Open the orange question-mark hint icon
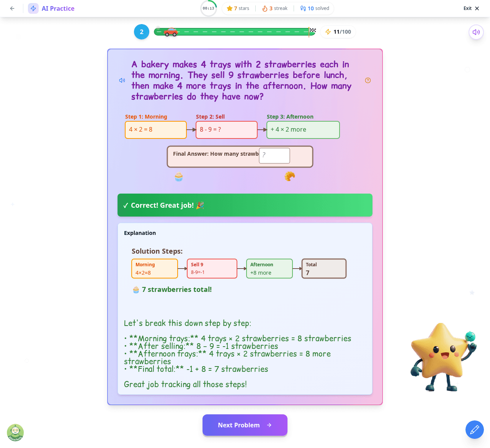This screenshot has width=490, height=448. tap(368, 80)
